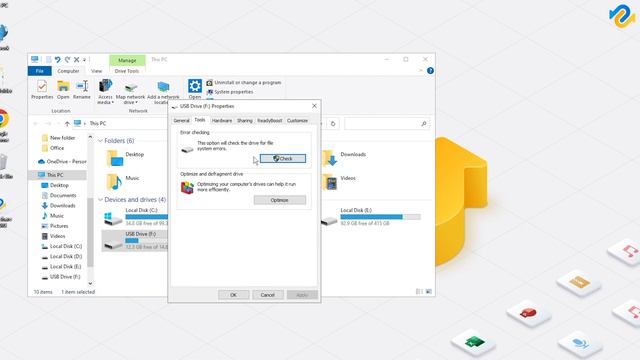Click the greyed Apply button

click(x=302, y=295)
